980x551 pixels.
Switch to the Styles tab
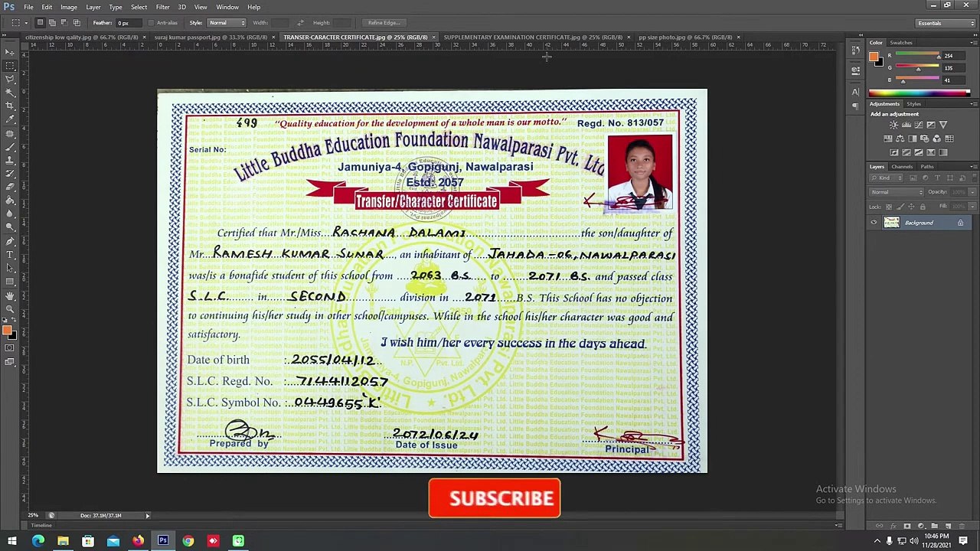click(x=914, y=104)
